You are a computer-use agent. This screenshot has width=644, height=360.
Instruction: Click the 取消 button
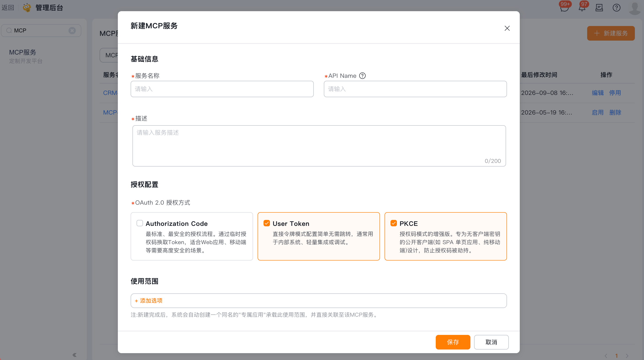pyautogui.click(x=491, y=342)
